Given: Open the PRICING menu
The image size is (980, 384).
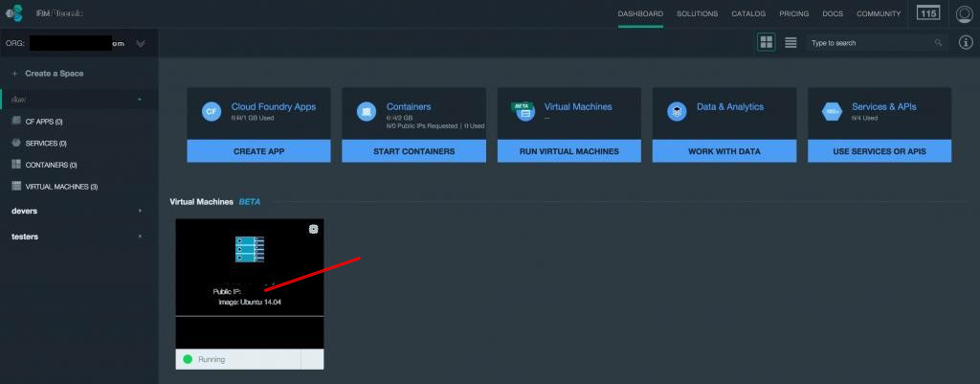Looking at the screenshot, I should 793,13.
